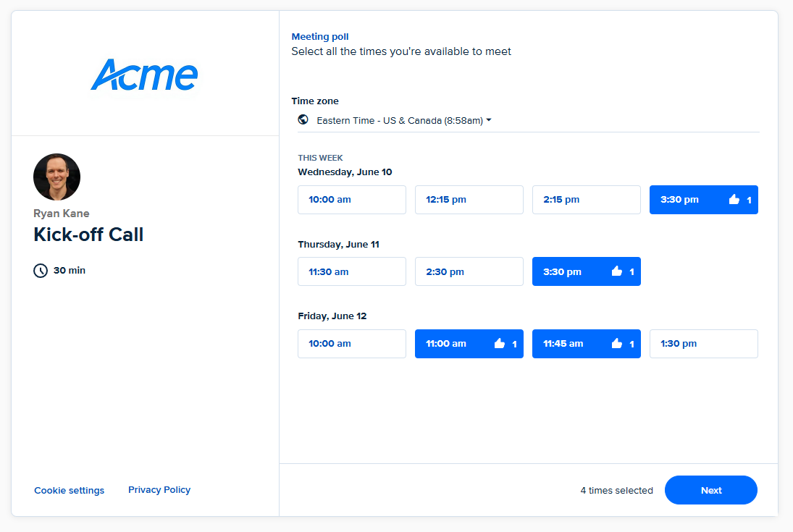Image resolution: width=793 pixels, height=532 pixels.
Task: Open the Privacy Policy link
Action: (x=159, y=490)
